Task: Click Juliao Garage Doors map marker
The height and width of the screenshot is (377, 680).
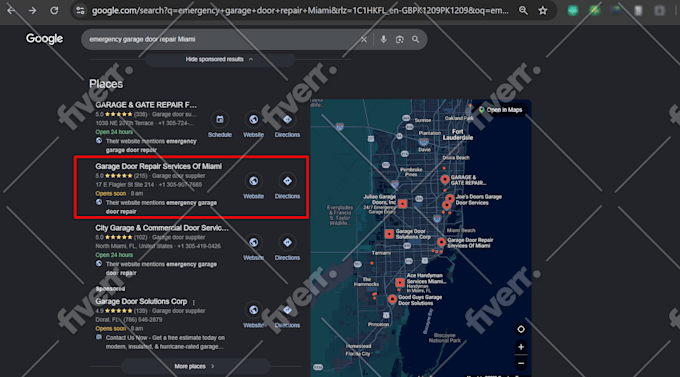Action: point(402,203)
